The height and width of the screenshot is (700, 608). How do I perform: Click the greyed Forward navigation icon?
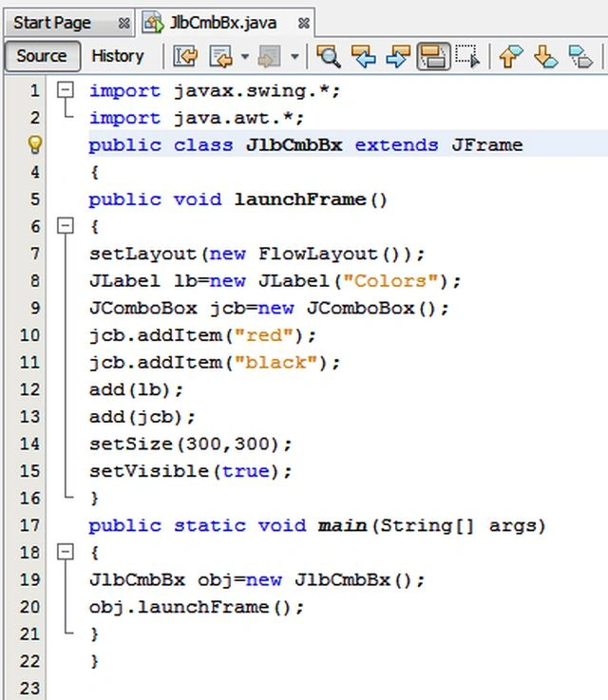[270, 57]
